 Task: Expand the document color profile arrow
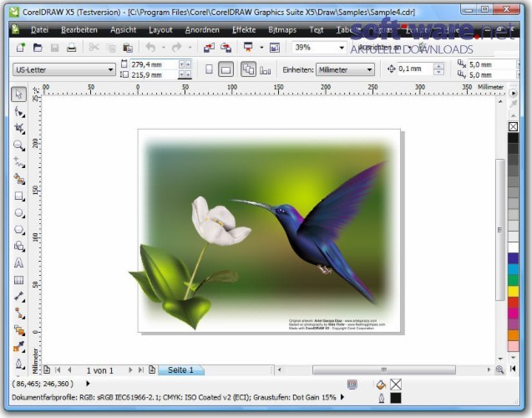[342, 397]
